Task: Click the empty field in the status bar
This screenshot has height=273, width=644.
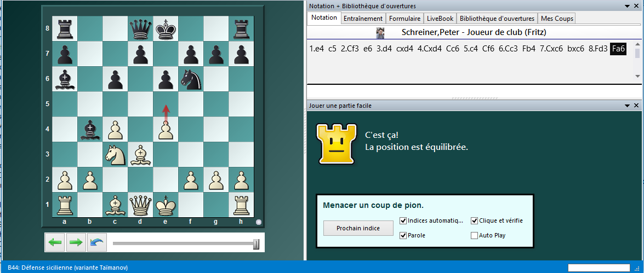Action: click(x=599, y=268)
